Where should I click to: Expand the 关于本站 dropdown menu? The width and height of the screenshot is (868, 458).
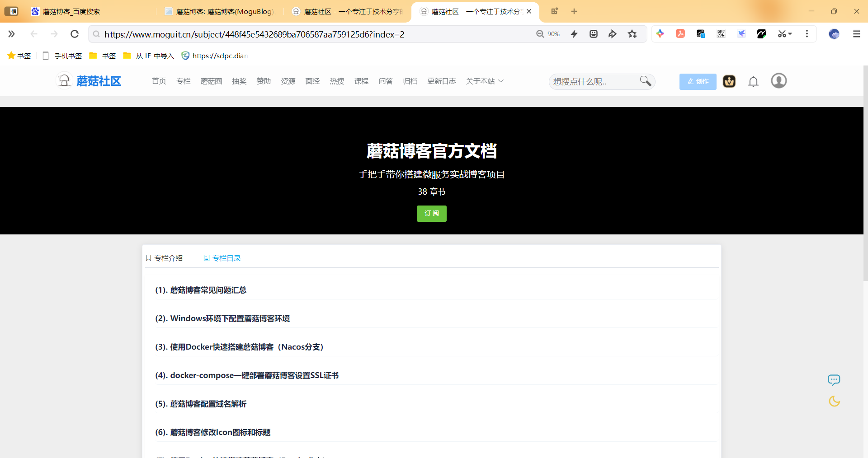click(x=485, y=81)
